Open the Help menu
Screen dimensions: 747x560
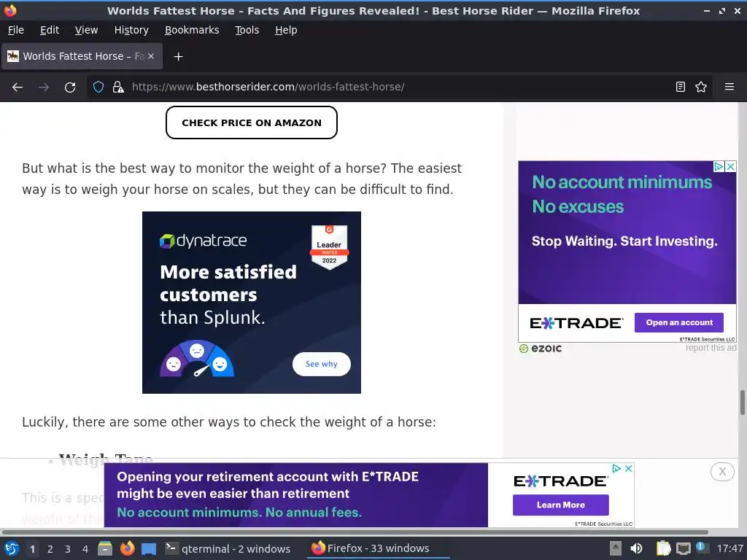(286, 30)
